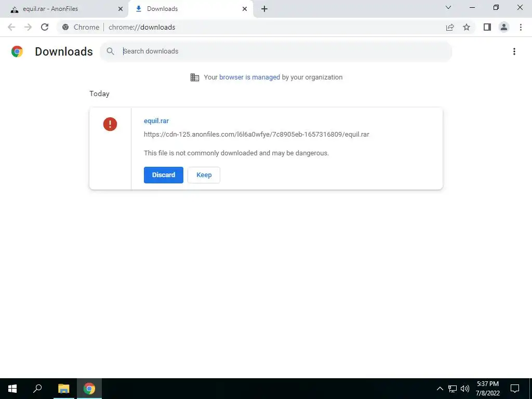This screenshot has height=399, width=532.
Task: Open Chrome's main three-dot menu
Action: click(x=521, y=27)
